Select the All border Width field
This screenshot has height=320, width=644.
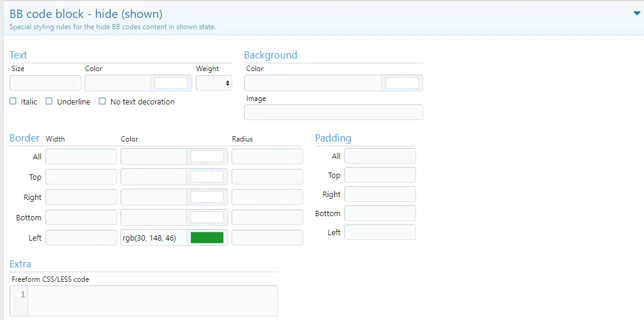click(x=81, y=156)
